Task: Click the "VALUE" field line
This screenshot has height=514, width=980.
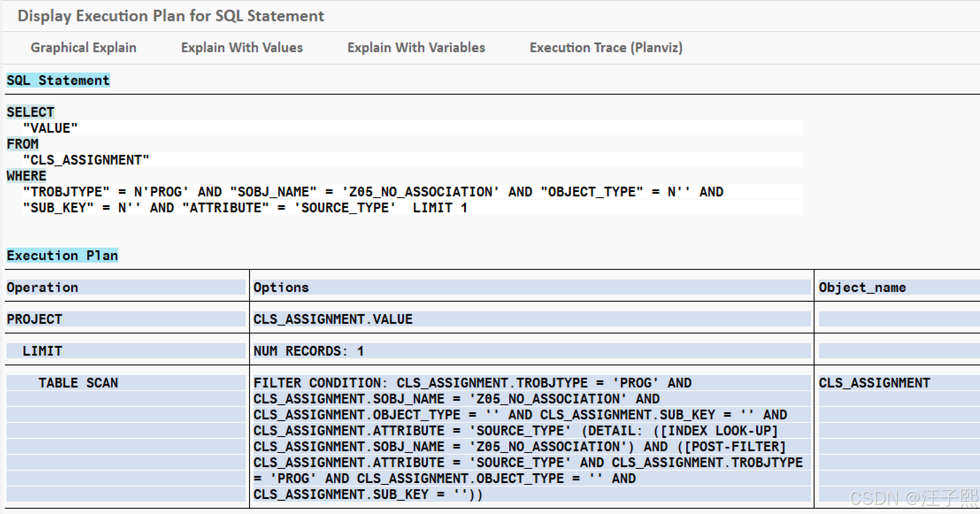Action: point(50,128)
